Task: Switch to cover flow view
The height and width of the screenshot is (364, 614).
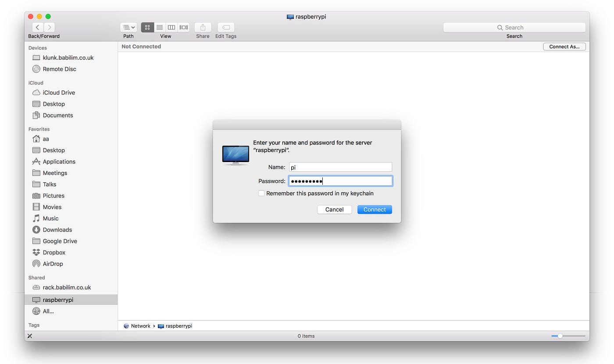Action: point(183,27)
